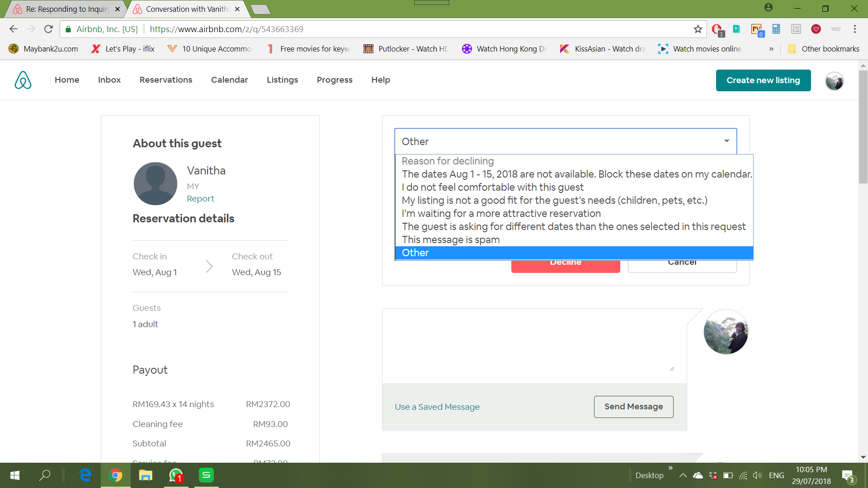Open the Reservations menu item

pyautogui.click(x=166, y=80)
